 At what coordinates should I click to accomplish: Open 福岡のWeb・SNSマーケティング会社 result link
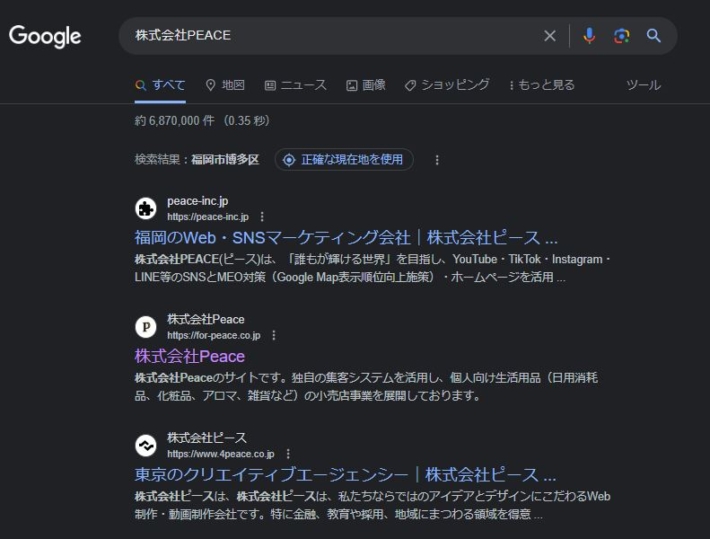346,238
